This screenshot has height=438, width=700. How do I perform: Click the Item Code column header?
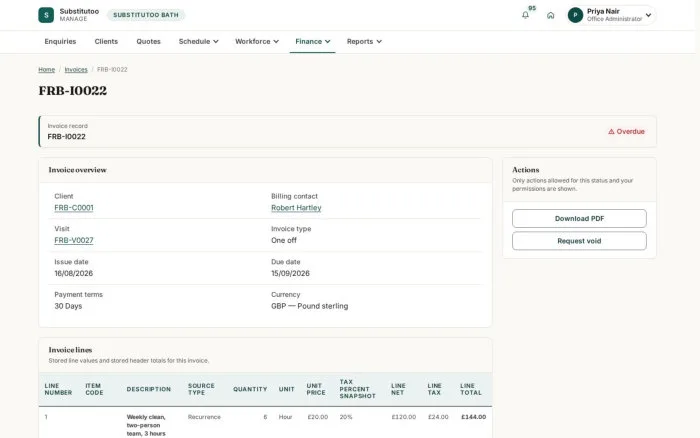coord(94,389)
